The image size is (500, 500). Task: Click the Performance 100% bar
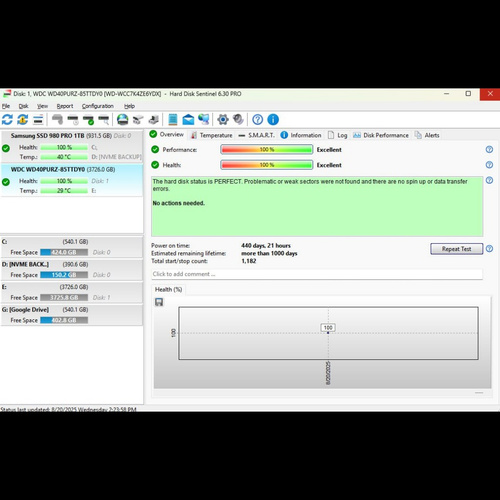tap(267, 149)
